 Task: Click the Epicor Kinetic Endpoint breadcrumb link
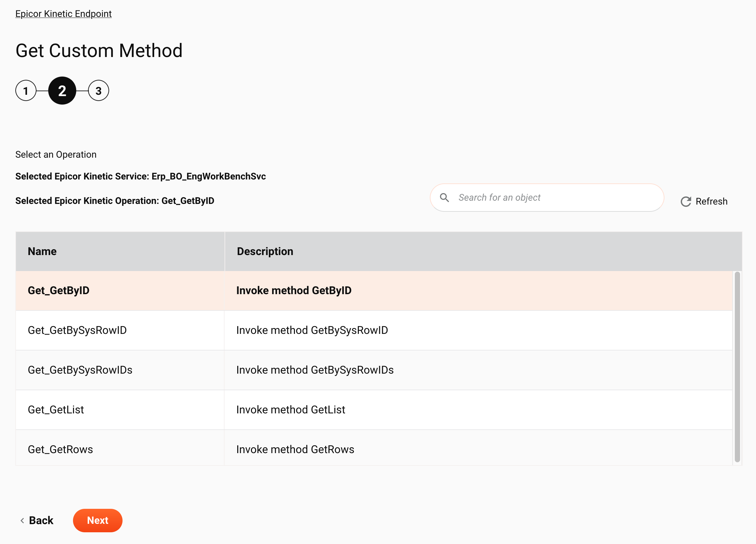[x=64, y=14]
